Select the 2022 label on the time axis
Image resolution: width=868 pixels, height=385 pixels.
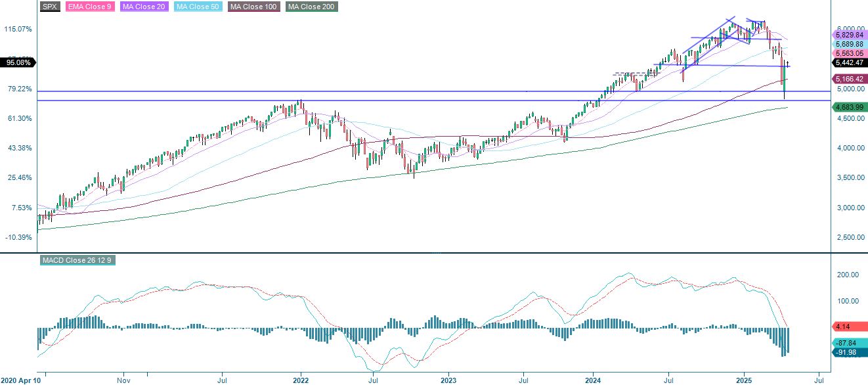(x=301, y=380)
